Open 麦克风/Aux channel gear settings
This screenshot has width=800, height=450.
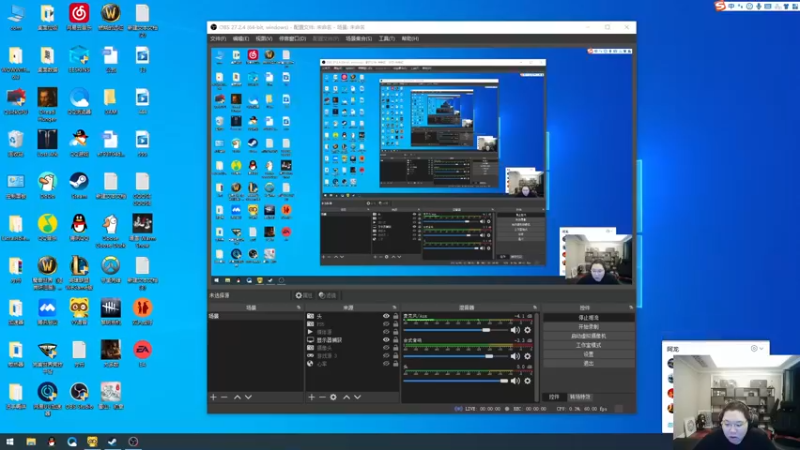pyautogui.click(x=528, y=330)
